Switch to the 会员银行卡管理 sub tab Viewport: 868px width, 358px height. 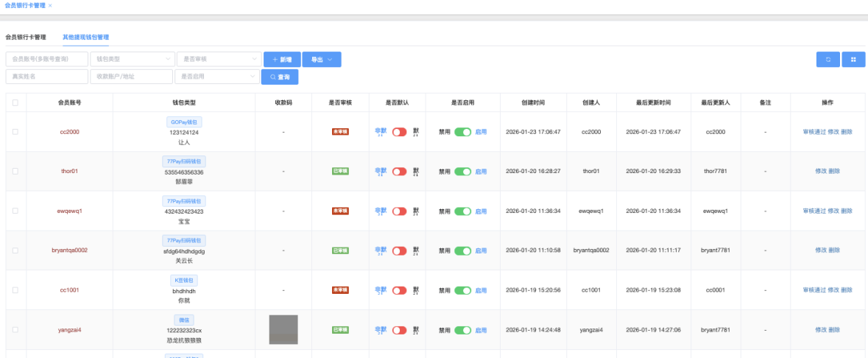coord(26,37)
